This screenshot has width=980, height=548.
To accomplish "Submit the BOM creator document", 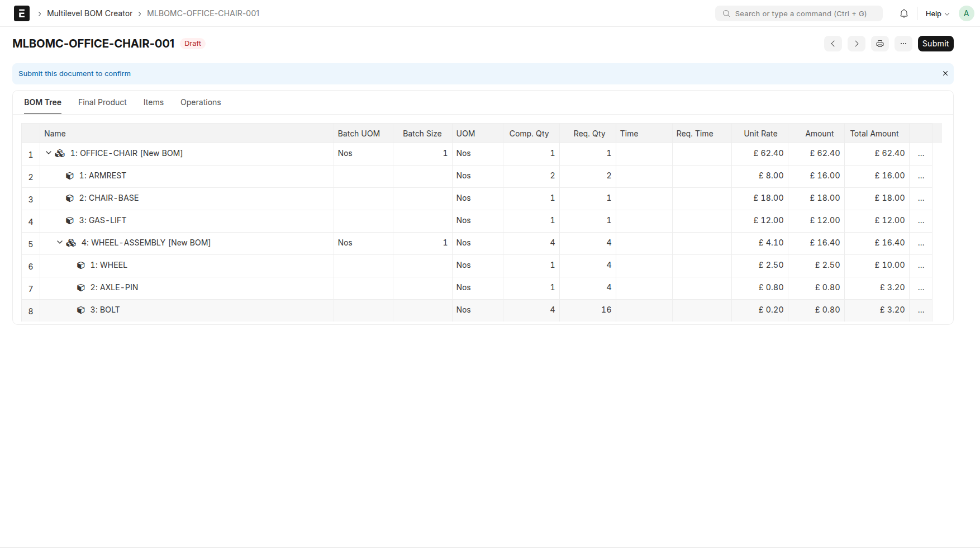I will (935, 44).
